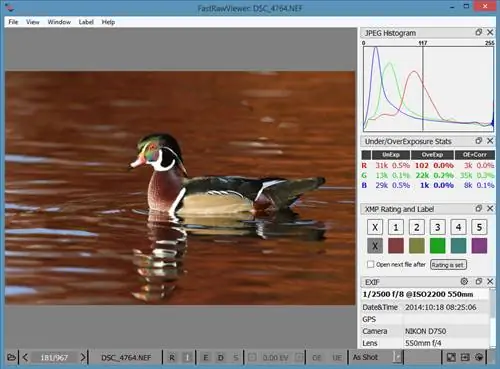500x369 pixels.
Task: Undock the XMP Rating and Label panel
Action: point(479,208)
